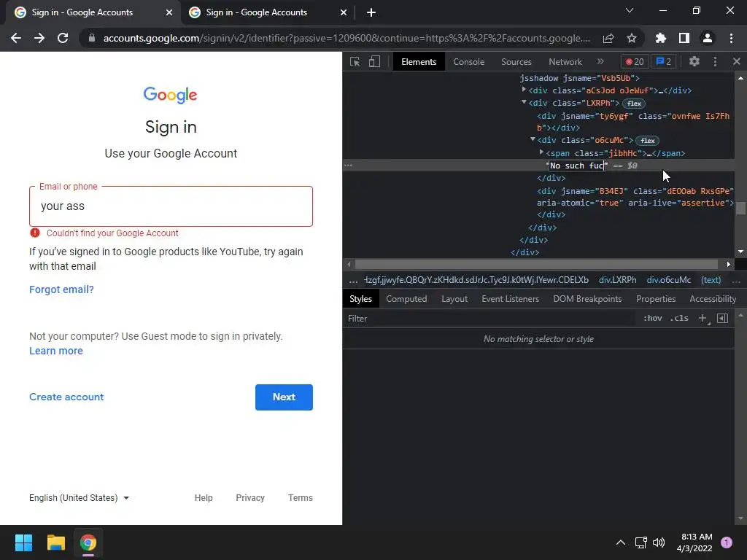
Task: Show more DevTools tabs chevron
Action: pos(600,61)
